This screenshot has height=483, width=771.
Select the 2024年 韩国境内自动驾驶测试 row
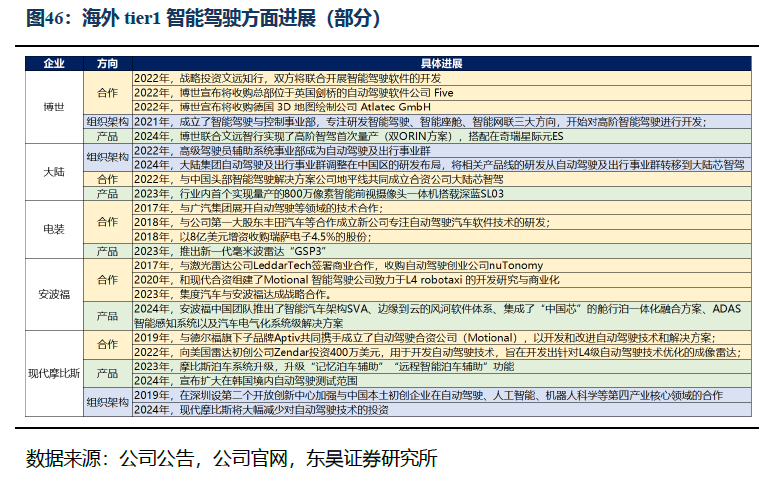[x=442, y=381]
